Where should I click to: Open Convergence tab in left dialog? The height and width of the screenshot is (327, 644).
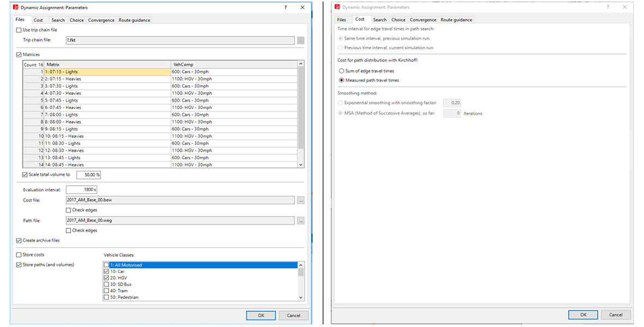point(101,20)
